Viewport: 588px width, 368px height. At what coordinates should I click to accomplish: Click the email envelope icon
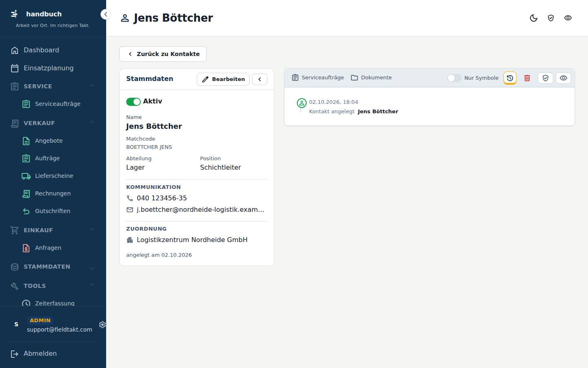tap(130, 210)
